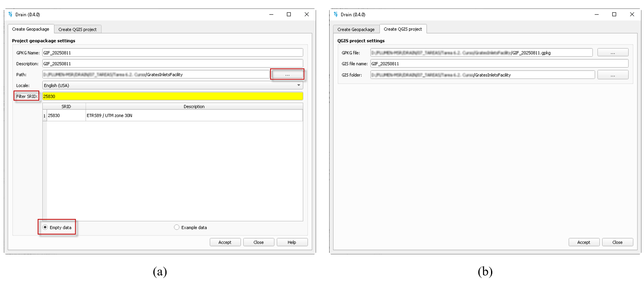Click the Description column header in SRID table

click(x=194, y=106)
